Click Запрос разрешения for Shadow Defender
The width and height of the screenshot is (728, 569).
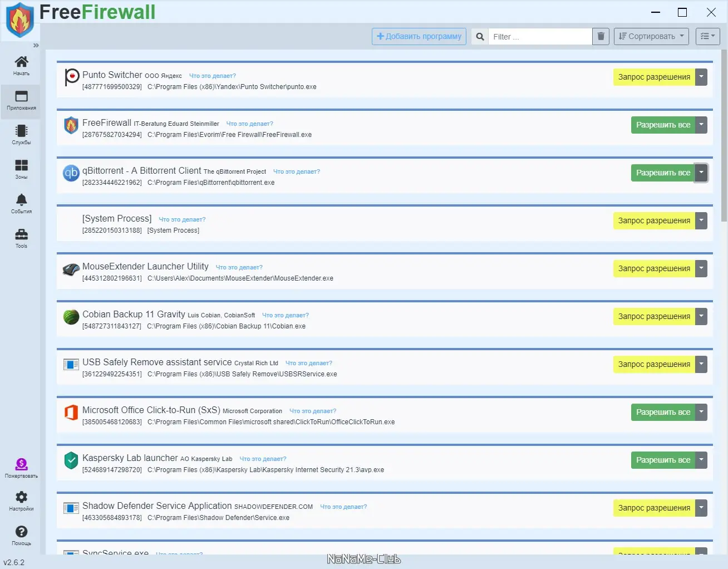[x=654, y=508]
